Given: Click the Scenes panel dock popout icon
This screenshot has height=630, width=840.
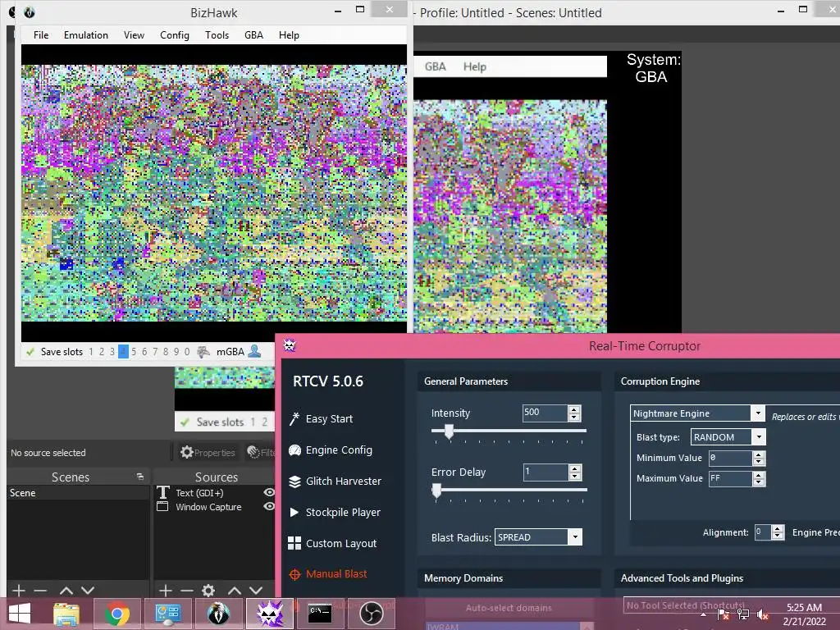Looking at the screenshot, I should tap(139, 477).
